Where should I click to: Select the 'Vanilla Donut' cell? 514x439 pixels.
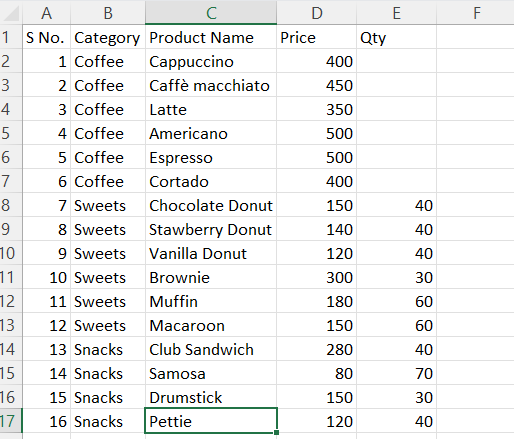[x=211, y=253]
